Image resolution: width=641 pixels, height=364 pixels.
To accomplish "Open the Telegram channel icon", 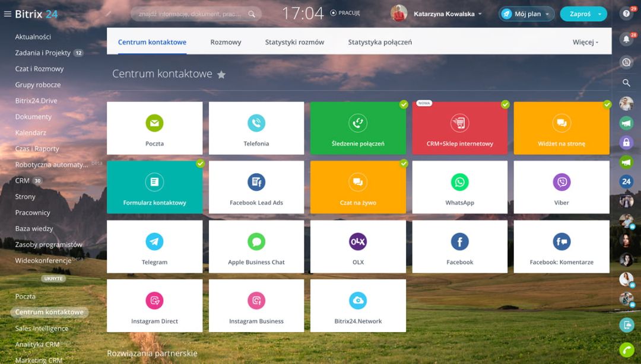I will pos(154,241).
